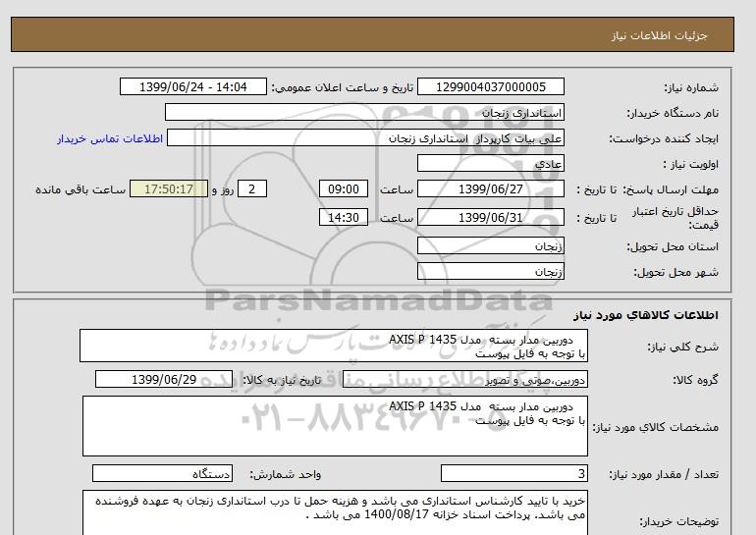Click label شرح کلی نیاز
The image size is (756, 535).
[x=682, y=347]
